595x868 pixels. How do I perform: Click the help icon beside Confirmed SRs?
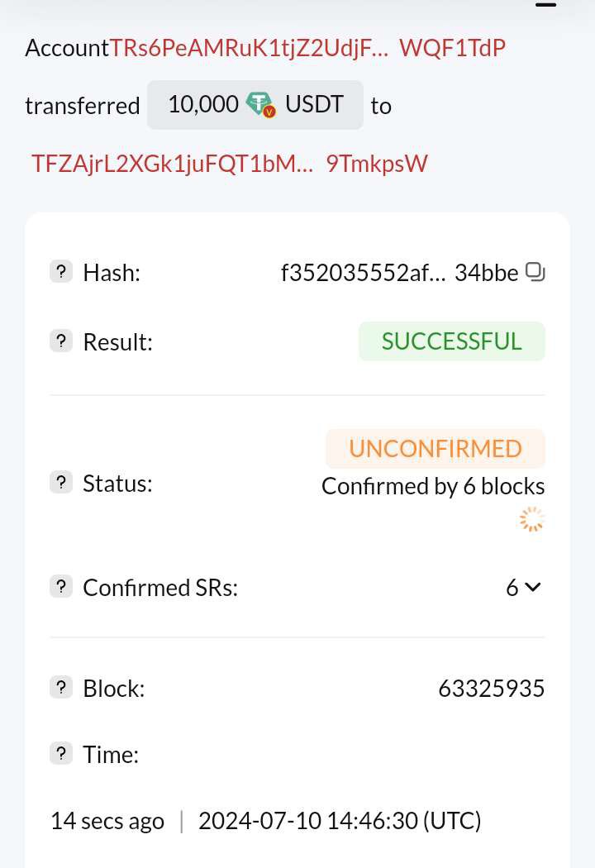(x=61, y=587)
